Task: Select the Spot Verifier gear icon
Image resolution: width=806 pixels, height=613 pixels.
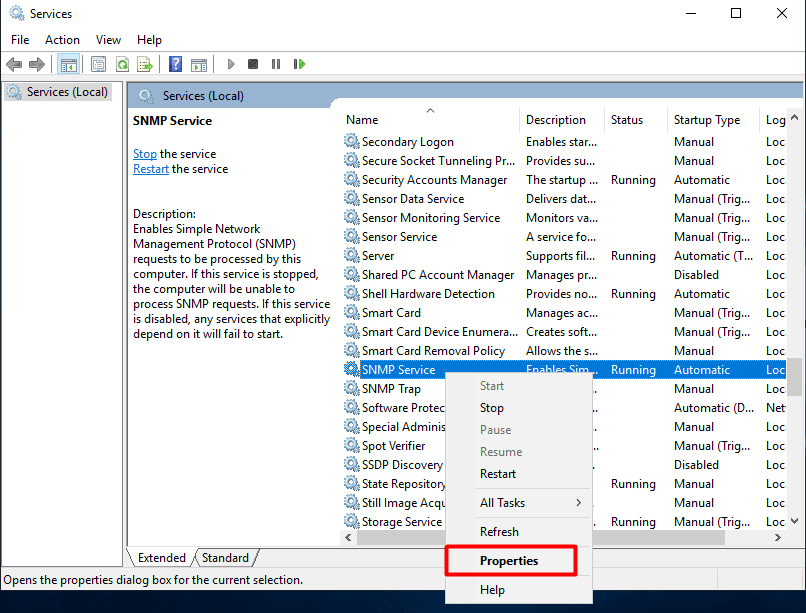Action: pos(352,445)
